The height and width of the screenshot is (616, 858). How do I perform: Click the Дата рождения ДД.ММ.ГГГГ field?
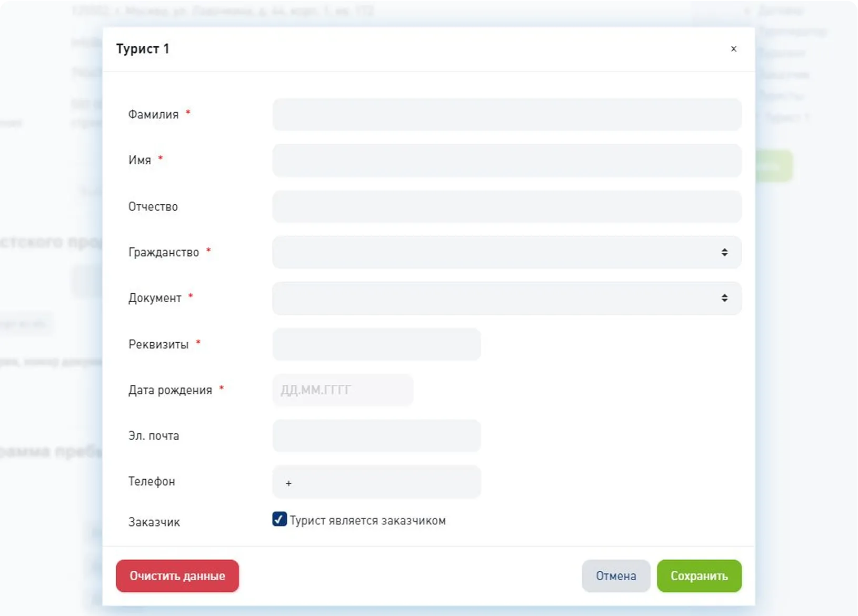343,390
